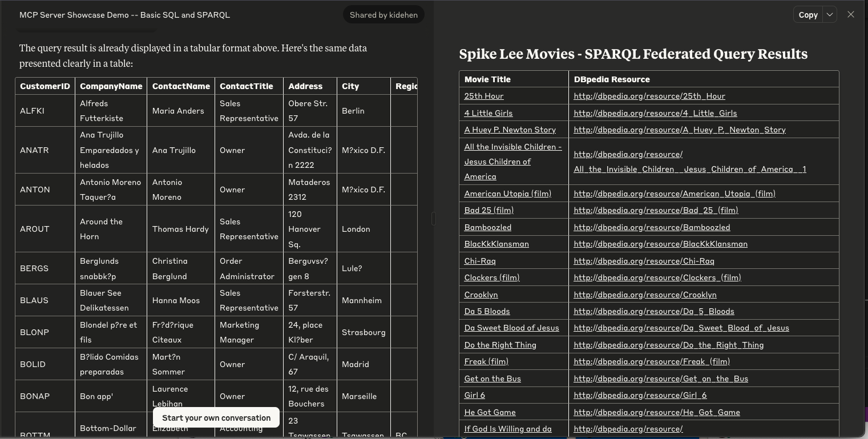Open the Do the Right Thing title link
The height and width of the screenshot is (439, 868).
500,345
